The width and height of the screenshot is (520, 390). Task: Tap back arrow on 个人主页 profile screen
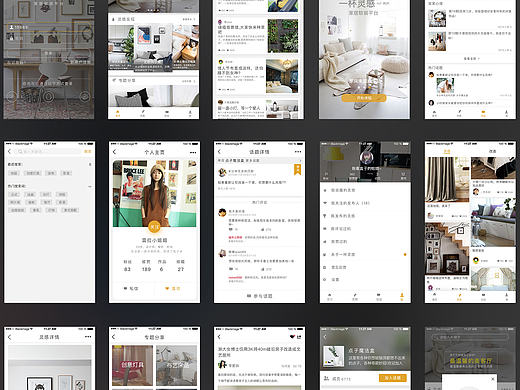coord(115,152)
